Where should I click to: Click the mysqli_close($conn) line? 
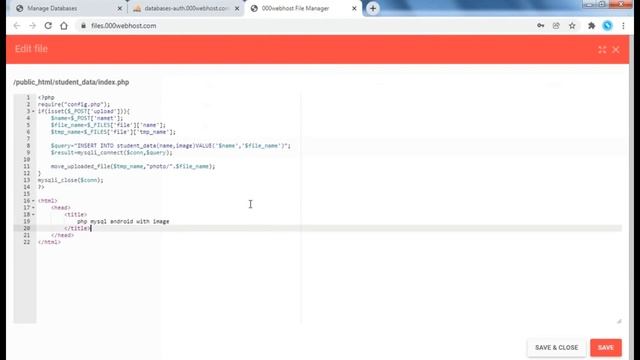(71, 180)
